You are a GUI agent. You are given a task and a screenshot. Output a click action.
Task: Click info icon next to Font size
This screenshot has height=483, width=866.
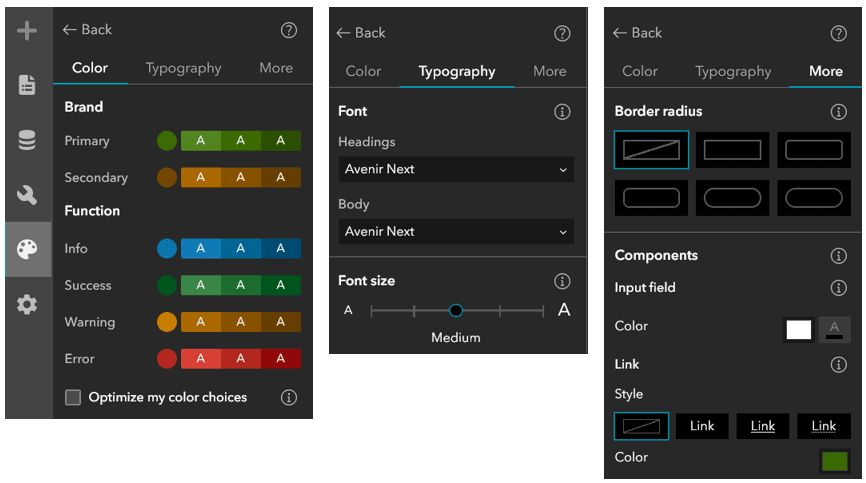tap(562, 281)
